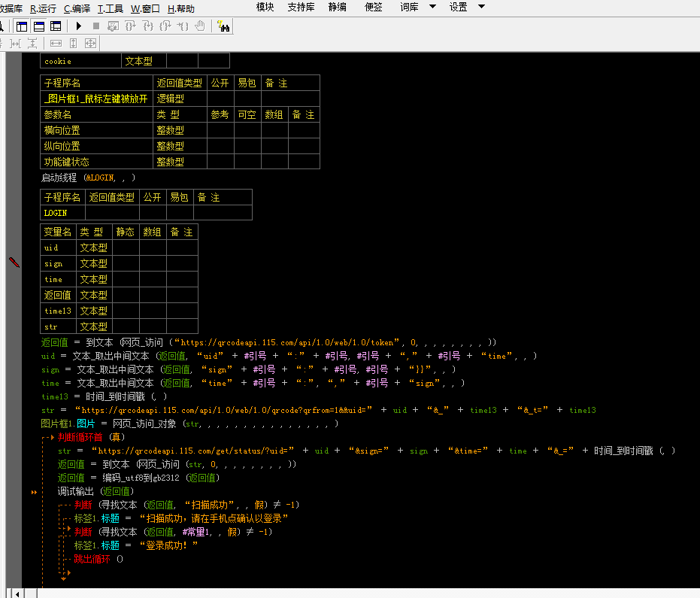Open the T.工具 menu
This screenshot has width=700, height=598.
point(111,9)
